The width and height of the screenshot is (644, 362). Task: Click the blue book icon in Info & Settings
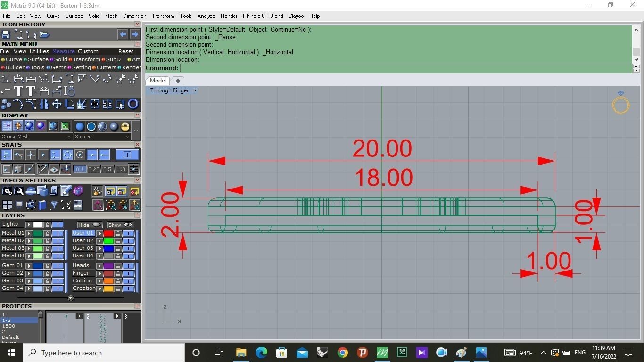pos(43,205)
